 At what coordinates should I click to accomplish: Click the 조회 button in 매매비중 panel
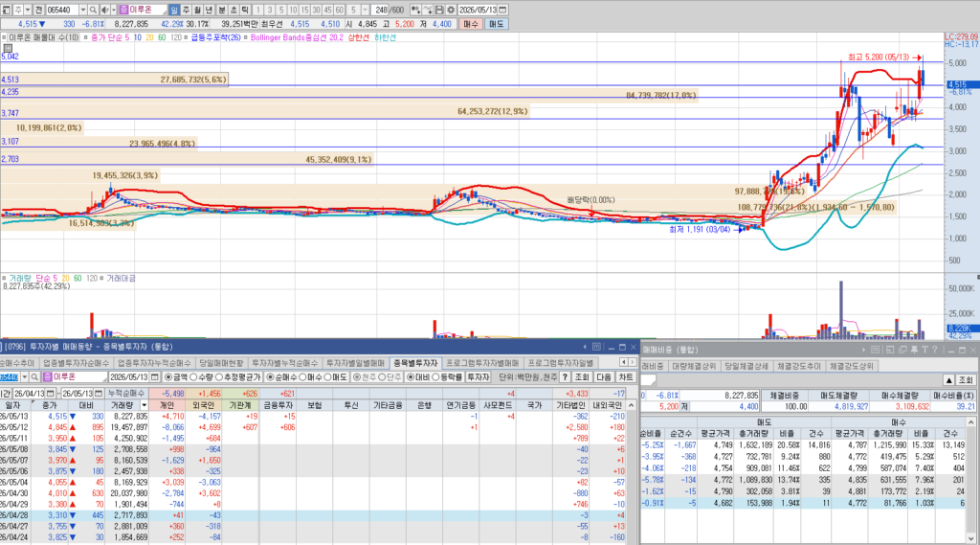pos(966,380)
